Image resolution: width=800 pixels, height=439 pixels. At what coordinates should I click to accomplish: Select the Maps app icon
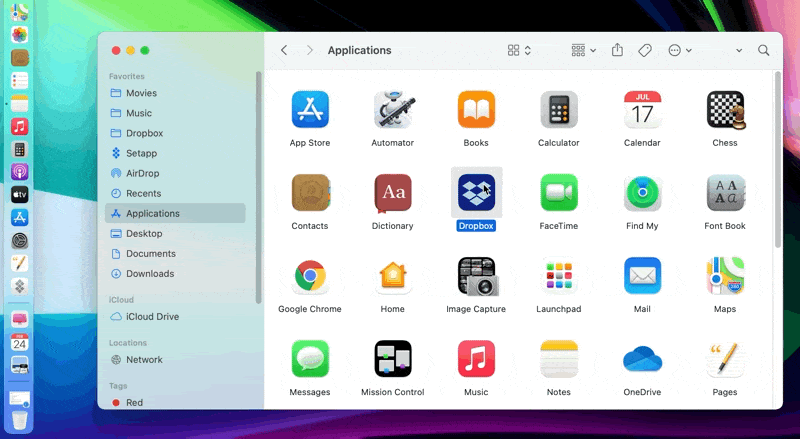tap(726, 276)
